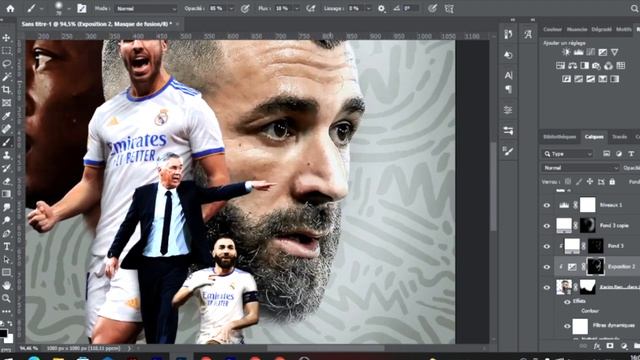Hide the Fond 3 layer
Viewport: 640px width, 360px height.
coord(547,246)
